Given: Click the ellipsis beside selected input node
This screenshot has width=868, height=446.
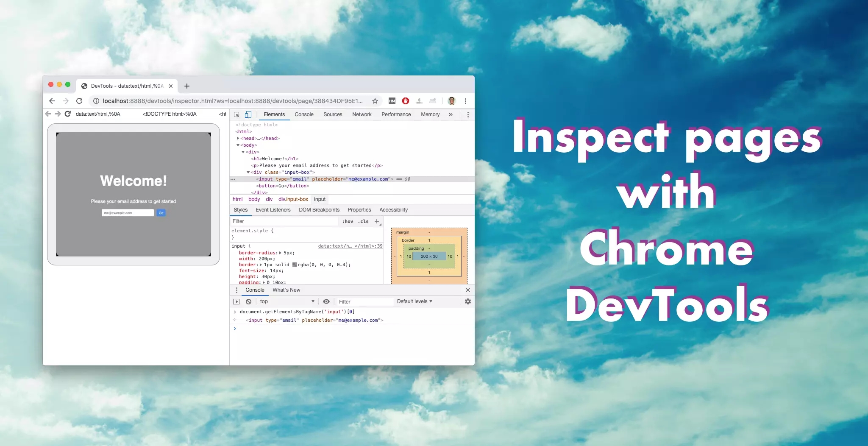Looking at the screenshot, I should pyautogui.click(x=233, y=179).
